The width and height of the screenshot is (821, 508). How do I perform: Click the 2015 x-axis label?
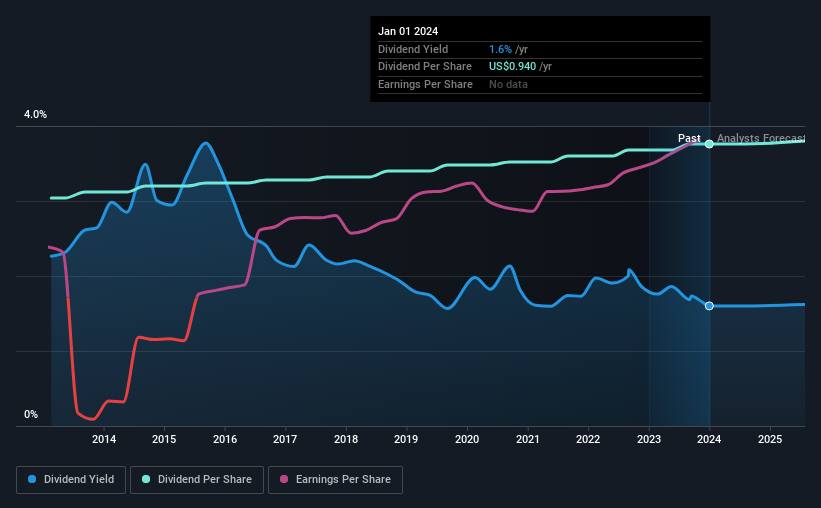(x=164, y=439)
